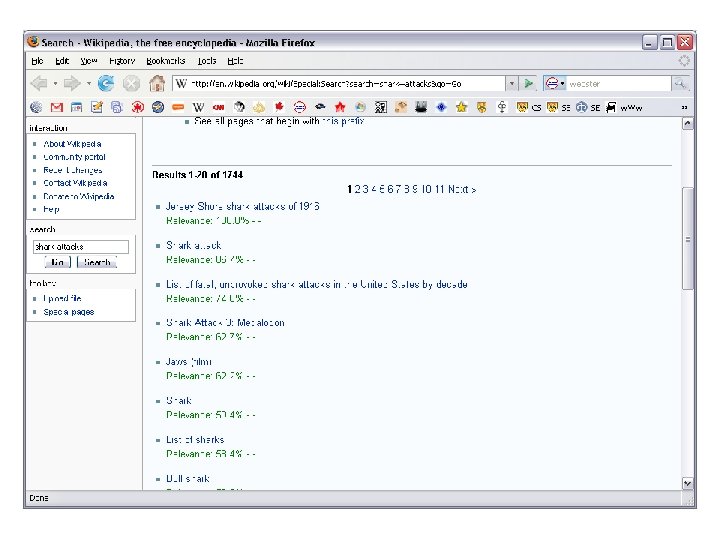Open the Wikipedia W bookmark icon
Image resolution: width=720 pixels, height=540 pixels.
pyautogui.click(x=198, y=107)
